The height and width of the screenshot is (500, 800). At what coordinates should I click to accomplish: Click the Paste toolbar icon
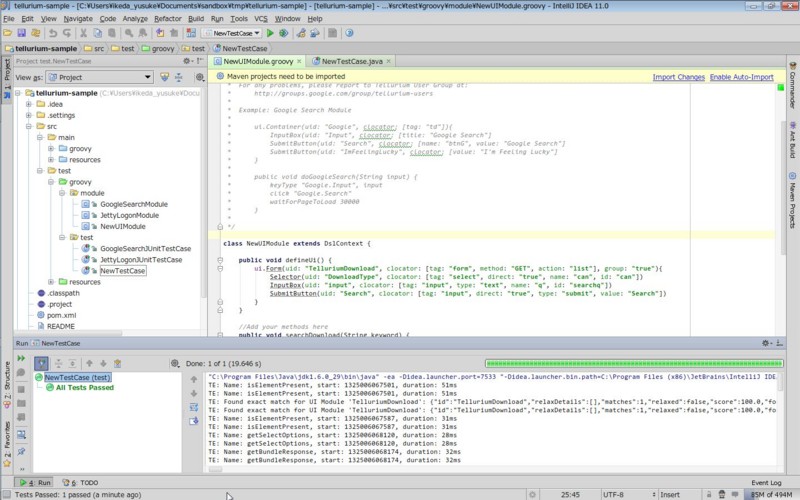(111, 33)
